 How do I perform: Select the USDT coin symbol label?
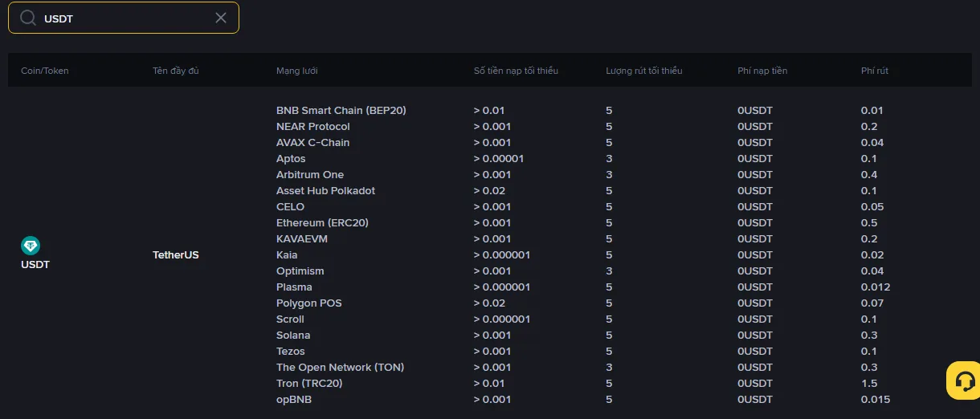(x=35, y=264)
